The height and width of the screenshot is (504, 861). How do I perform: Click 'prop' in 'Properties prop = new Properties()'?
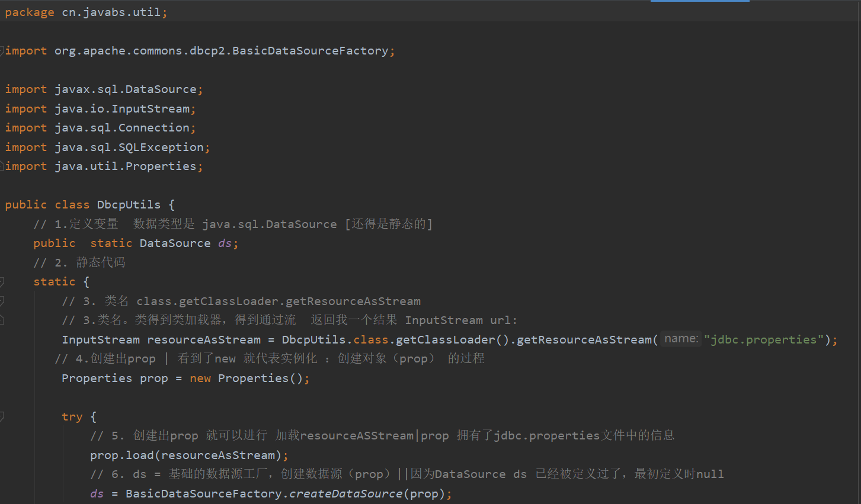coord(154,378)
